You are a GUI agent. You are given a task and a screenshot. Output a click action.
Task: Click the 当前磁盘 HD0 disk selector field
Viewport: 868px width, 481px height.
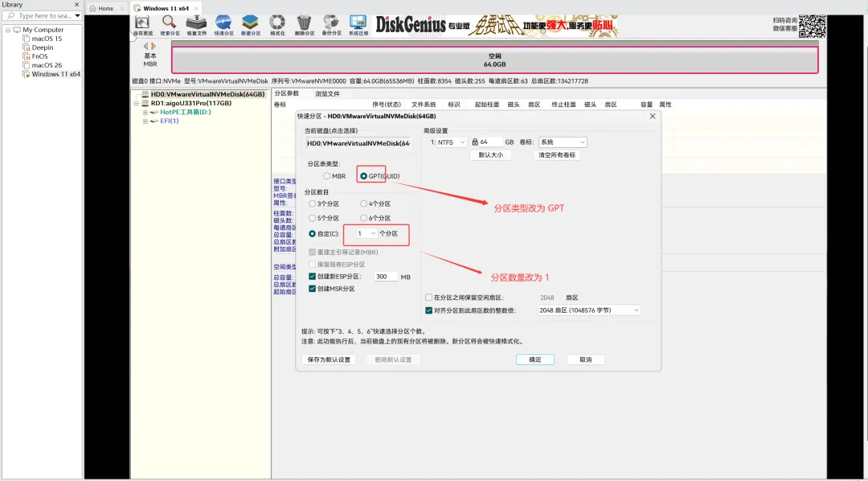click(x=358, y=143)
